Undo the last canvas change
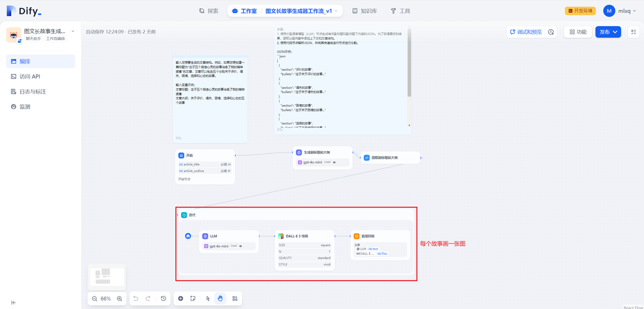This screenshot has width=644, height=309. pos(136,298)
